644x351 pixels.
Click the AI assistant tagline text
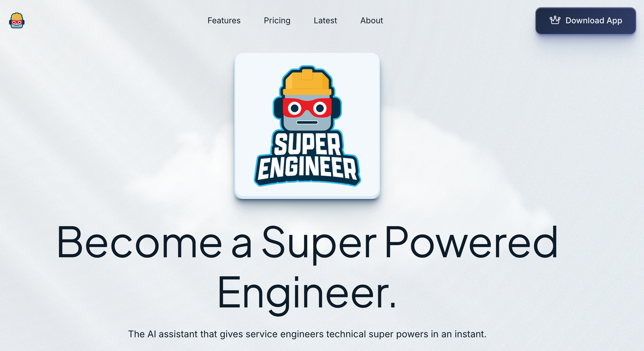click(x=307, y=334)
